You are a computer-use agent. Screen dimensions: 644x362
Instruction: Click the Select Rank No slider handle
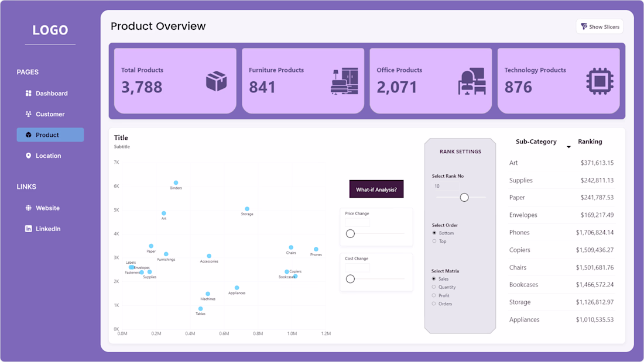coord(464,198)
